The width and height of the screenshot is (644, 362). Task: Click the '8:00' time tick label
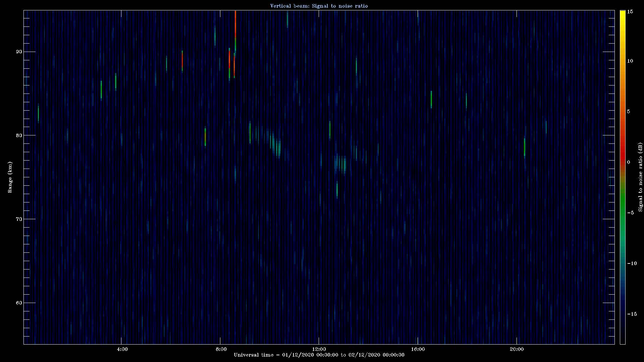coord(221,349)
